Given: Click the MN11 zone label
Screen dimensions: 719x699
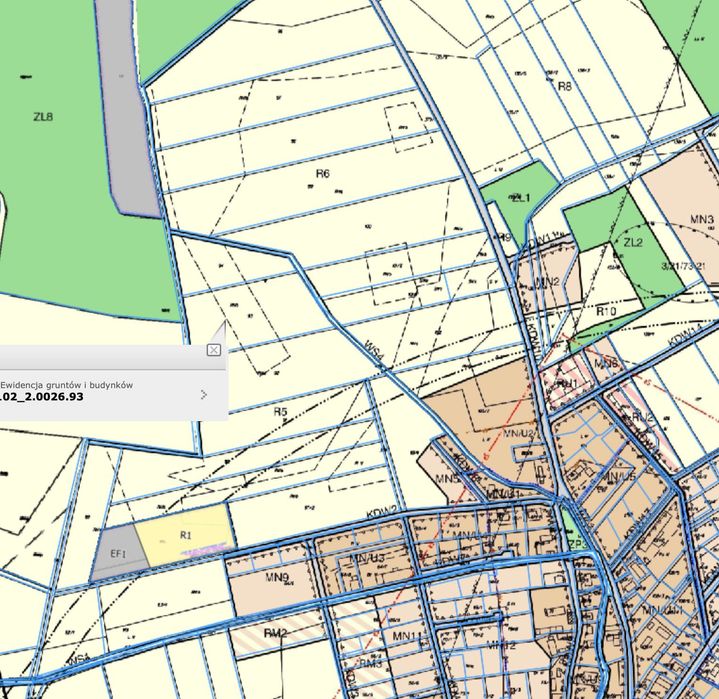Looking at the screenshot, I should click(407, 636).
